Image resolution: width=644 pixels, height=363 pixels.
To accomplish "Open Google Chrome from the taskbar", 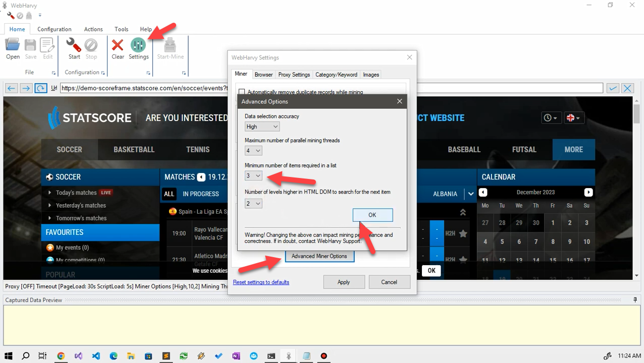I will [61, 356].
